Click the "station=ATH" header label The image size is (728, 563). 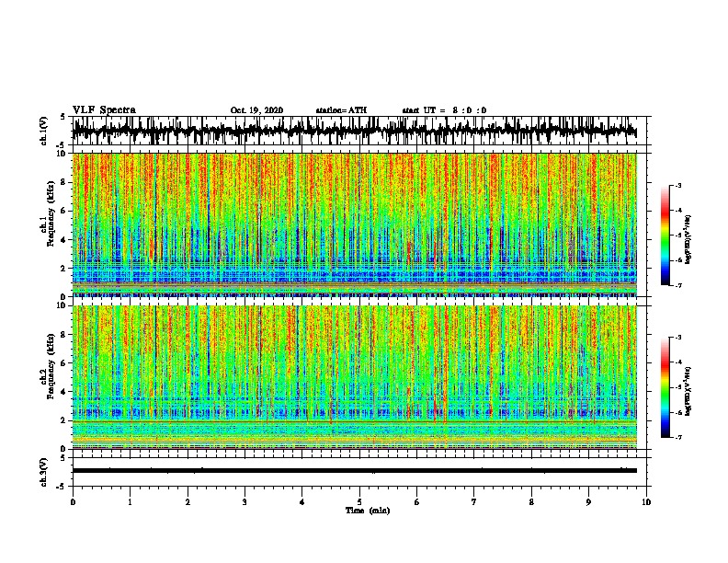tap(341, 110)
